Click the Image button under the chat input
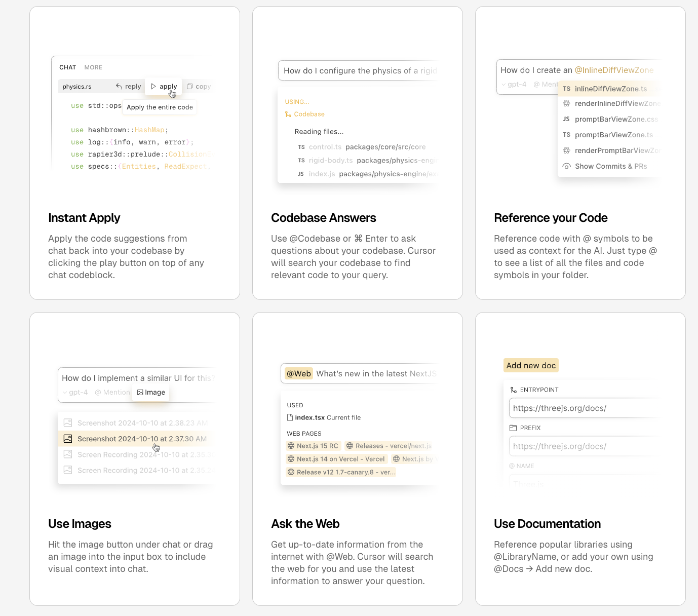The image size is (698, 616). pyautogui.click(x=150, y=392)
